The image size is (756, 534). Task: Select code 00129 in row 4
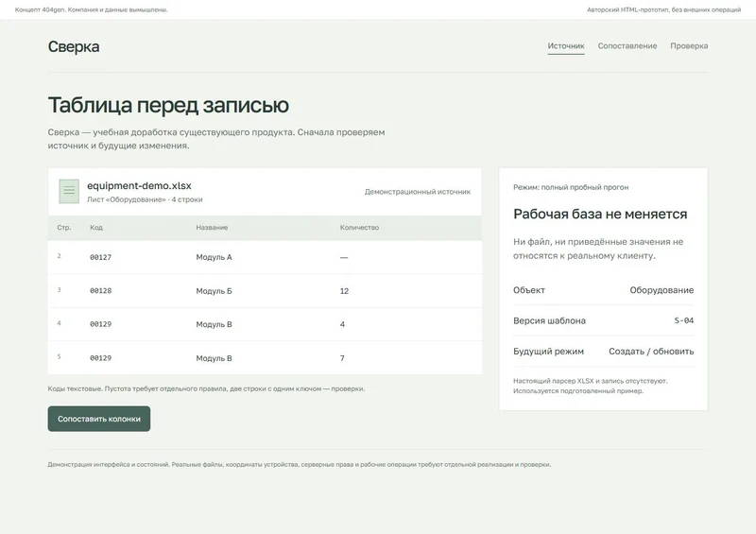[x=100, y=324]
